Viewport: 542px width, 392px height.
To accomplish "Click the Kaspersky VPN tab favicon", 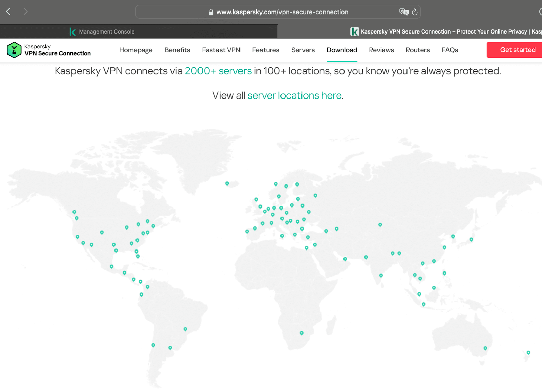I will click(x=354, y=31).
